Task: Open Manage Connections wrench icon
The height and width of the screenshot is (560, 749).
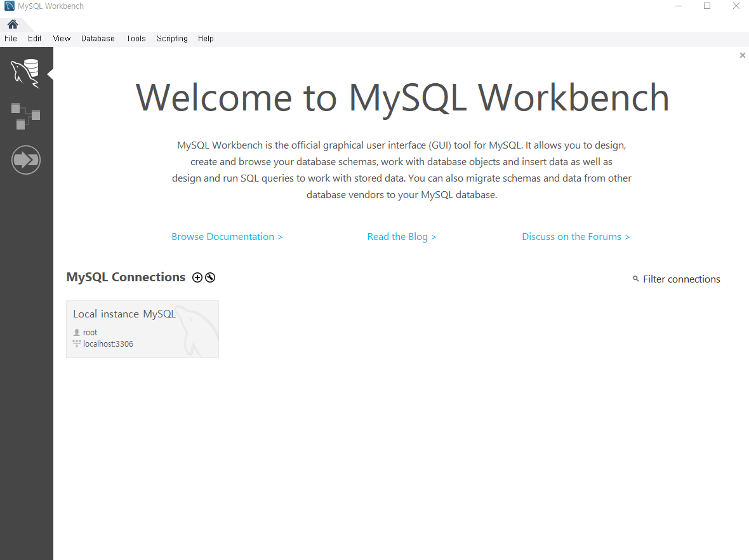Action: 210,277
